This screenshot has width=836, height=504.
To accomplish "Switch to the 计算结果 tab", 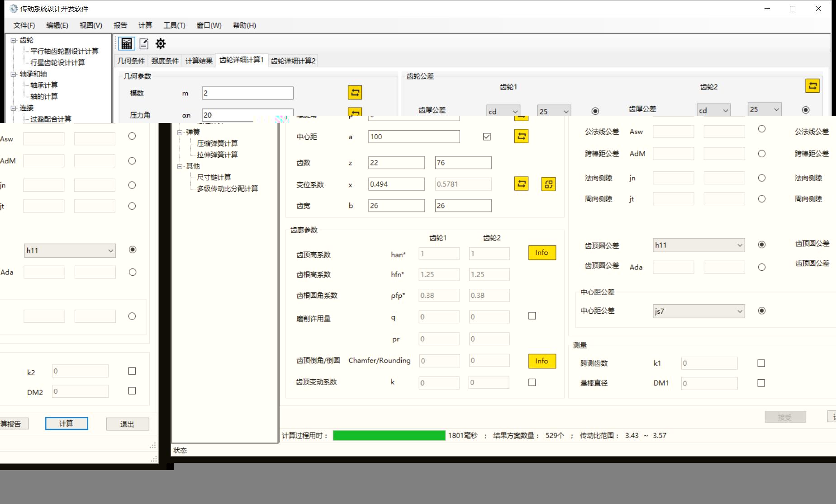I will click(199, 61).
